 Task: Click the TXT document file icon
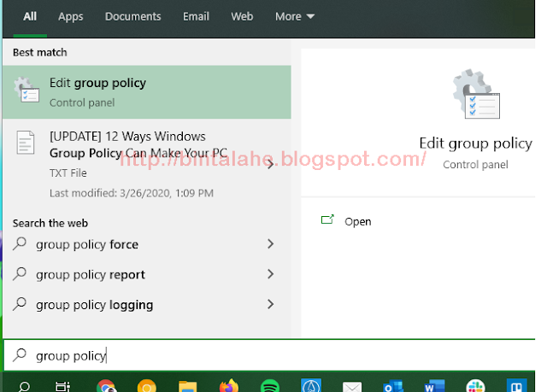[26, 143]
